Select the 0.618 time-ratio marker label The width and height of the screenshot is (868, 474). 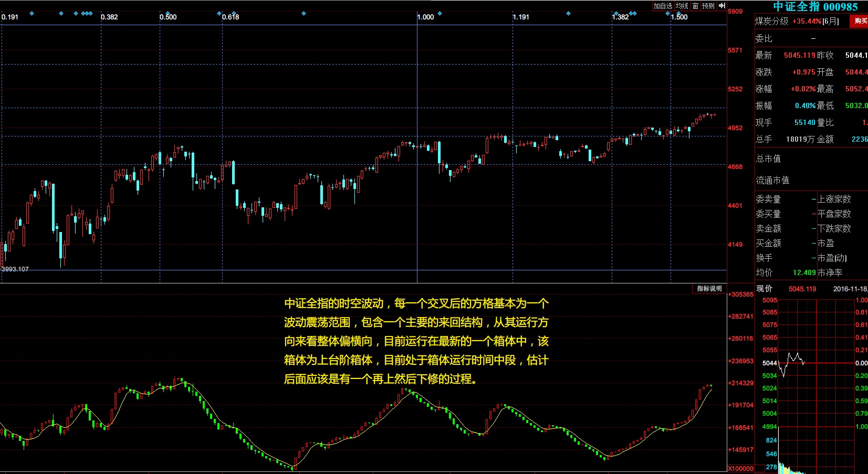point(231,17)
